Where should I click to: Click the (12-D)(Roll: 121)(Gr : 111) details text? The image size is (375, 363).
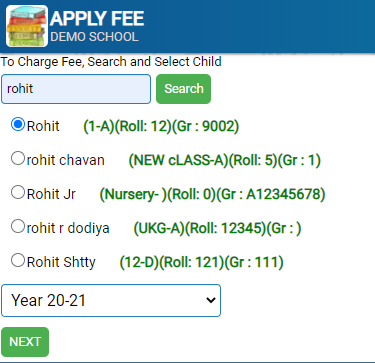point(202,262)
